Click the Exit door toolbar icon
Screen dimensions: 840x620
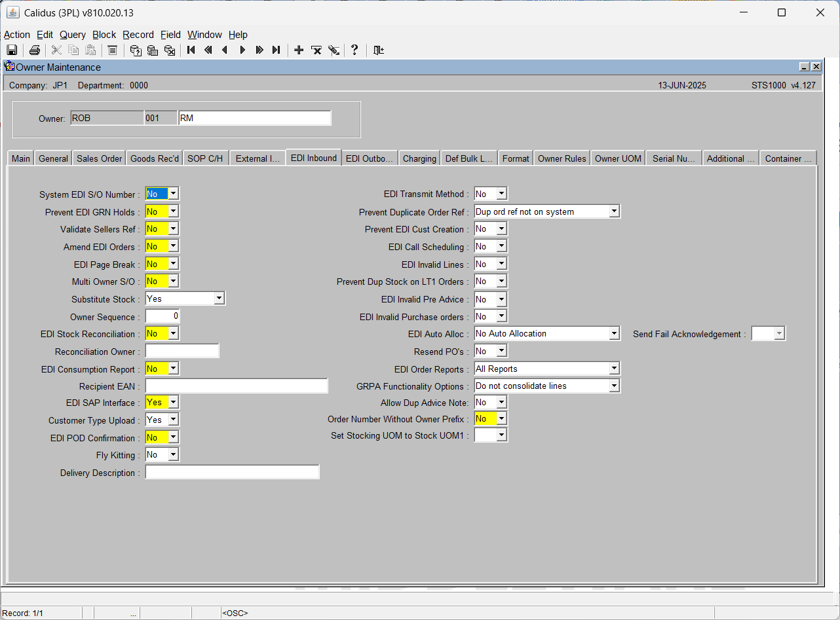378,50
